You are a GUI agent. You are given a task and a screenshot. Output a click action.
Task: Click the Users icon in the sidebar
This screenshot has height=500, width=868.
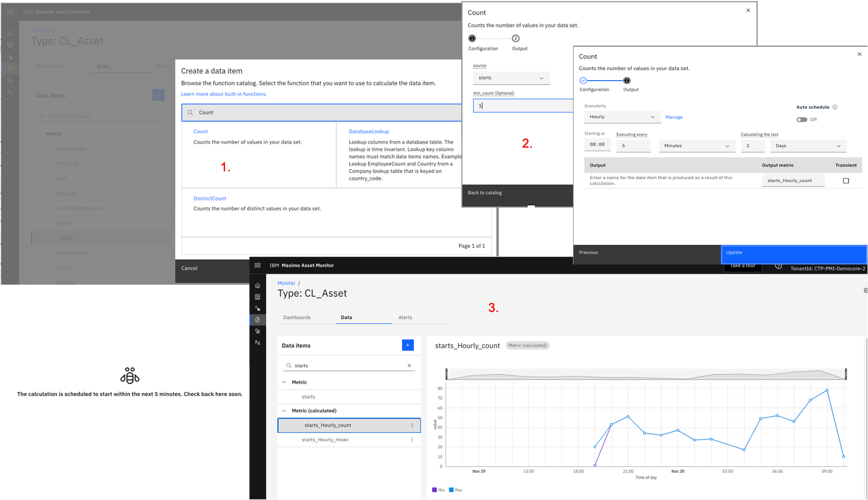click(258, 343)
